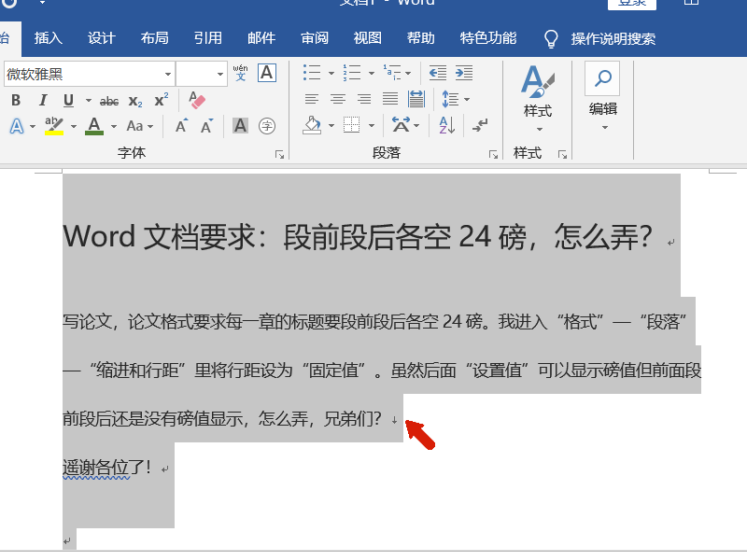Apply paragraph shading paint bucket
This screenshot has height=560, width=747.
pos(312,125)
